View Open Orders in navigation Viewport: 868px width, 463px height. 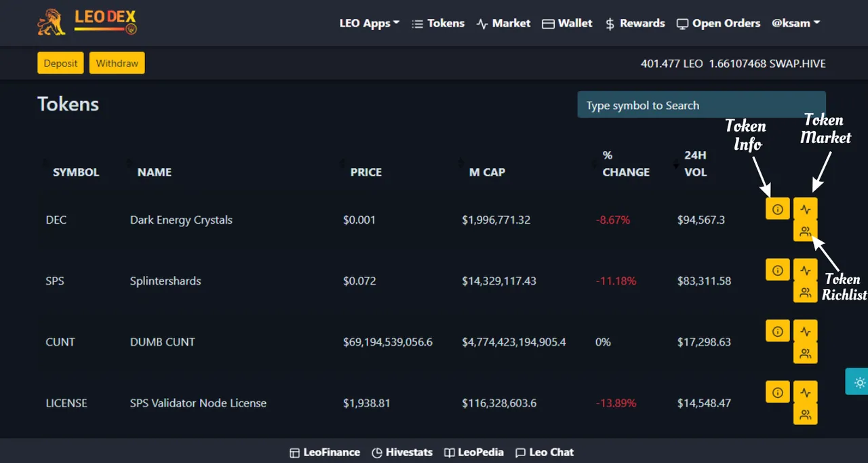(x=718, y=23)
